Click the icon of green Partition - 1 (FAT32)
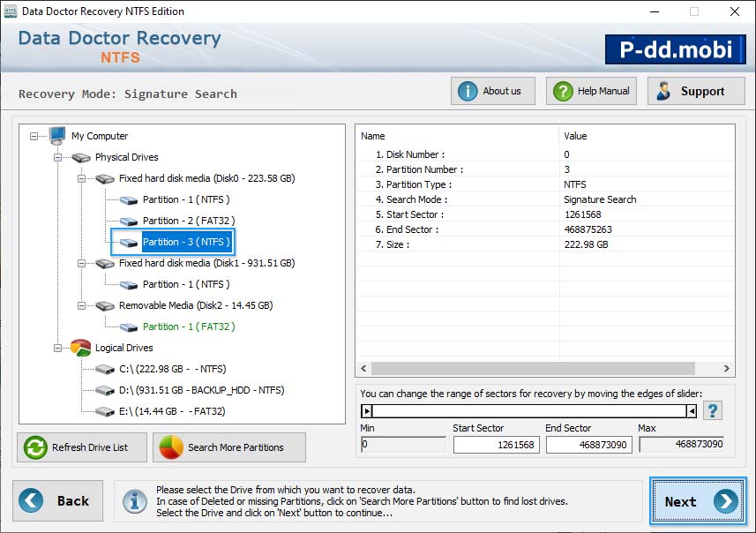 [129, 327]
